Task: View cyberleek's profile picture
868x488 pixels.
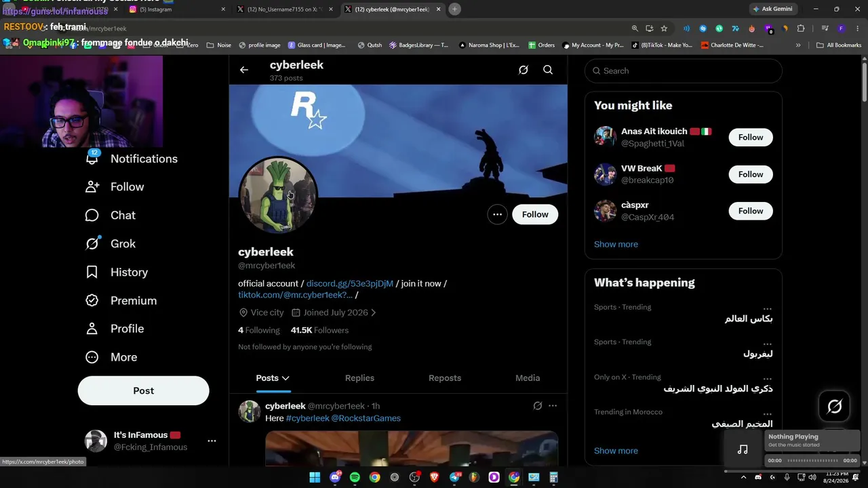Action: coord(278,196)
